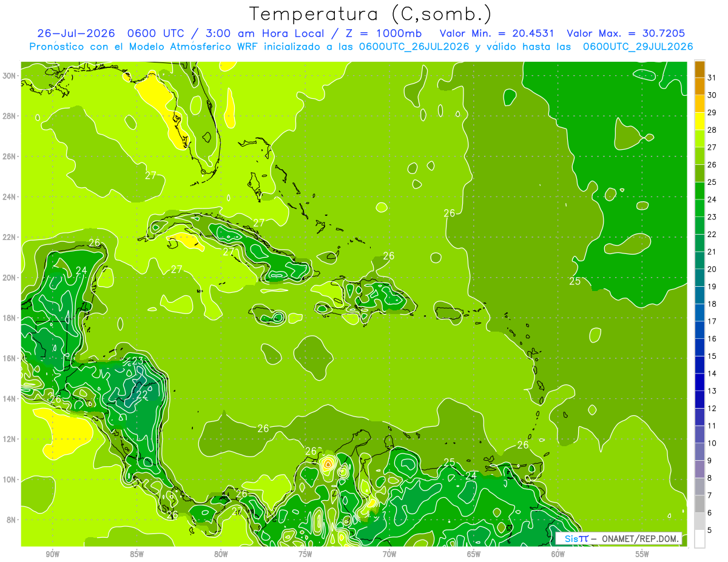Screen dimensions: 728x562
Task: Click the '26N' latitude axis label
Action: coord(9,156)
